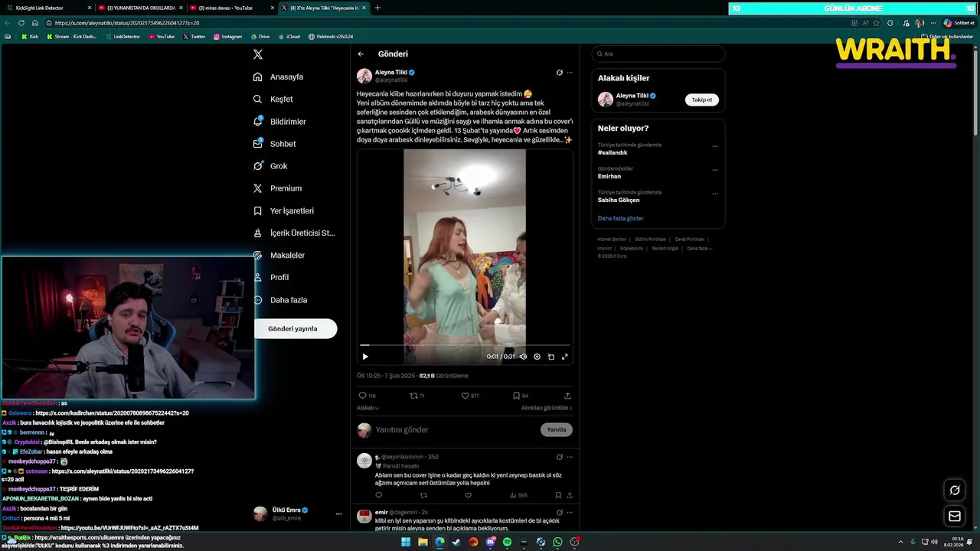Like the seymikommm reply
Viewport: 980px width, 551px height.
pyautogui.click(x=469, y=495)
